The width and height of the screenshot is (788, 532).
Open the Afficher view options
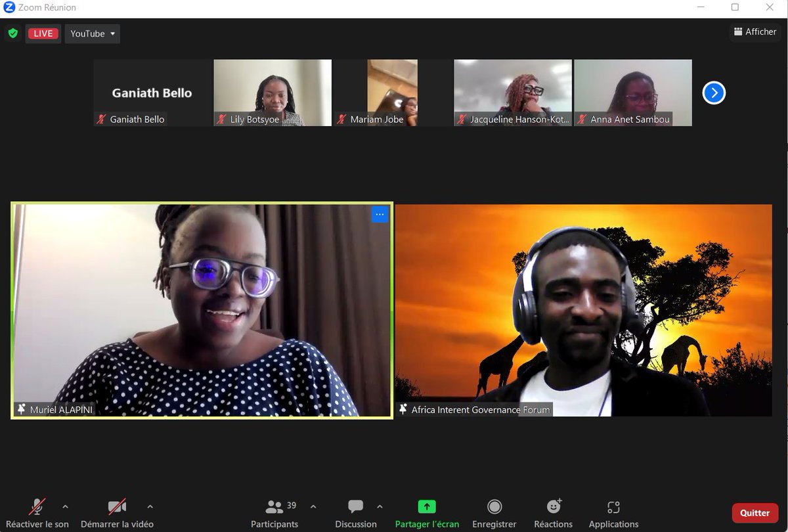tap(755, 32)
